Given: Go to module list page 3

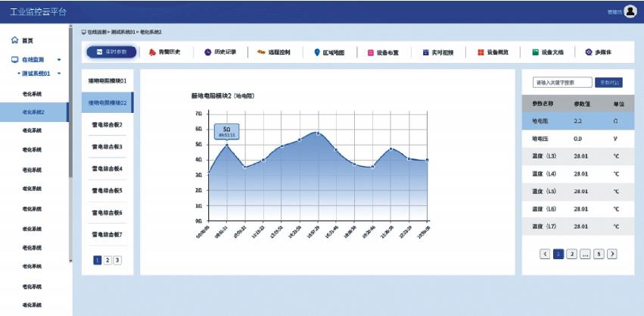Looking at the screenshot, I should pyautogui.click(x=117, y=260).
